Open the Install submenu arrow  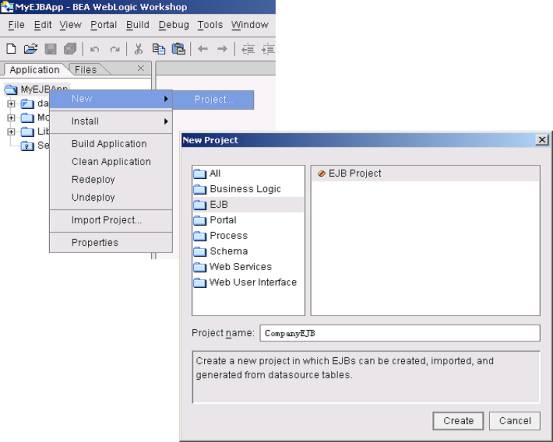tap(166, 121)
